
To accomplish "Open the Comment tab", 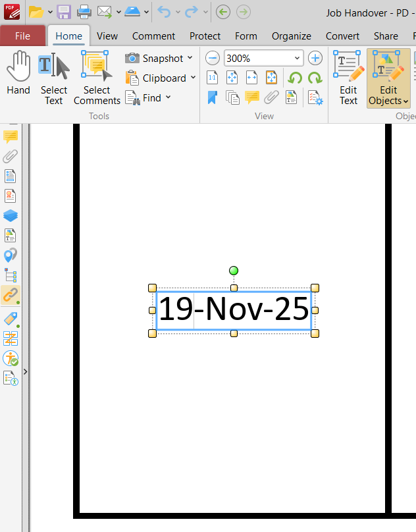I will [154, 36].
